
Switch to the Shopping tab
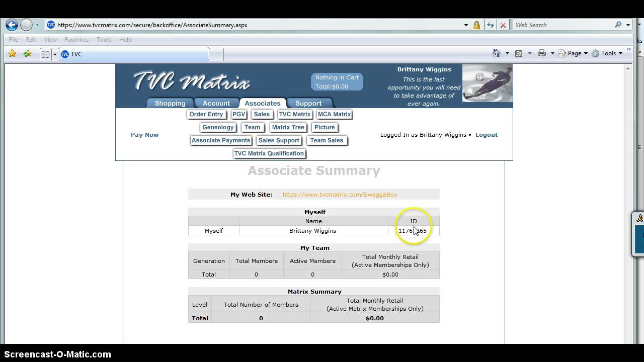click(170, 103)
